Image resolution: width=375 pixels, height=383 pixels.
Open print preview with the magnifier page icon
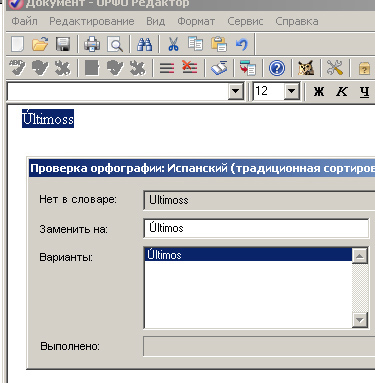pos(115,44)
